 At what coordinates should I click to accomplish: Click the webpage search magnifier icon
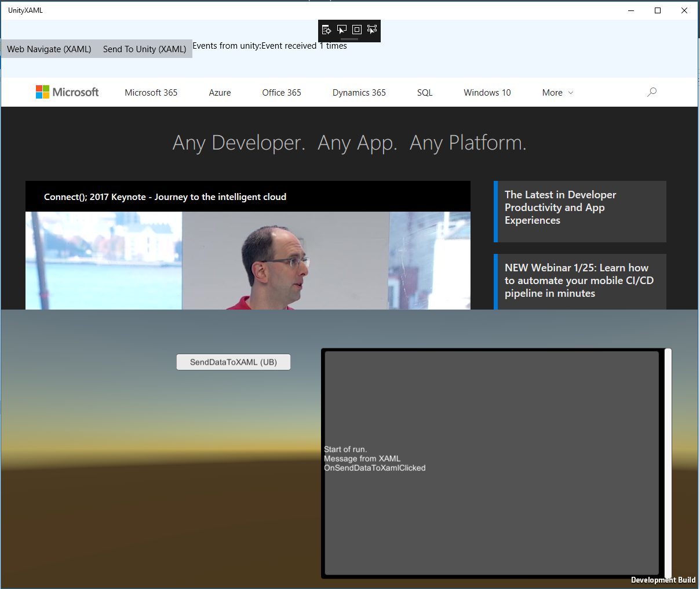click(652, 92)
